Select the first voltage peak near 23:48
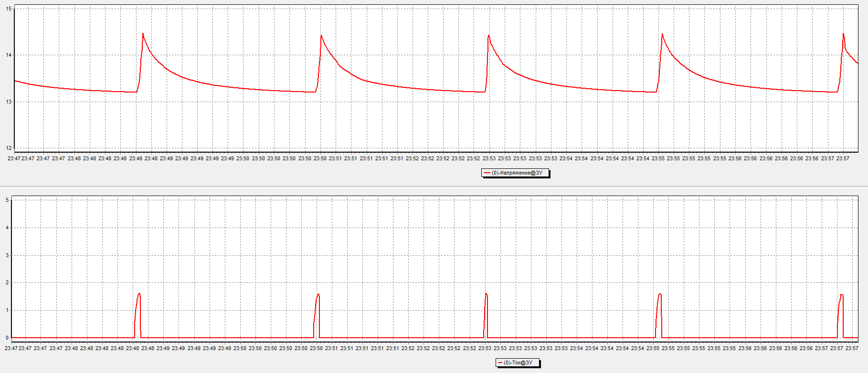The width and height of the screenshot is (868, 373). pos(143,34)
